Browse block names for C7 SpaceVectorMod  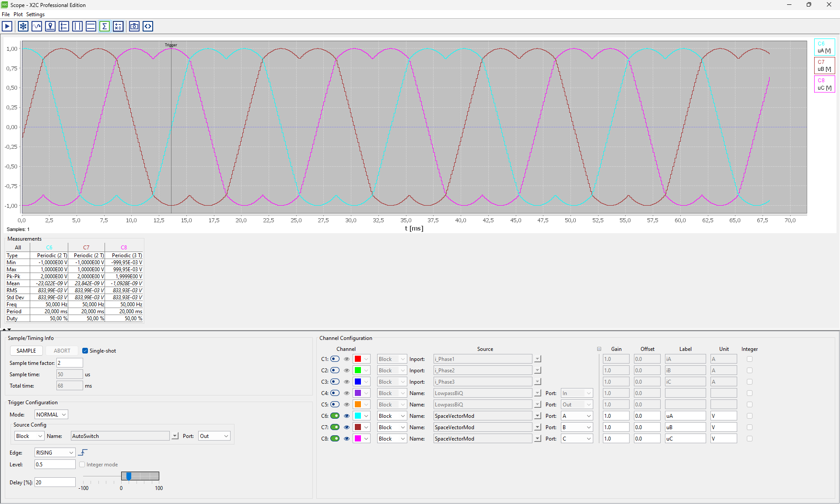(x=538, y=427)
